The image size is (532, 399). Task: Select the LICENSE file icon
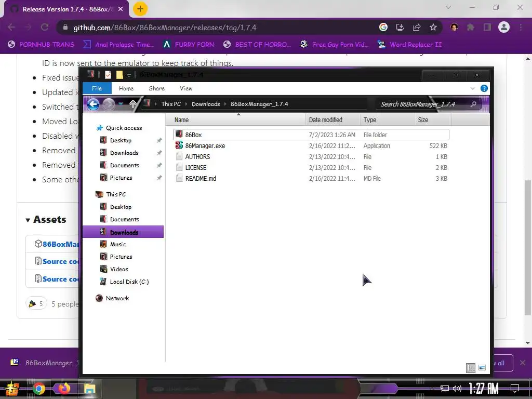click(x=179, y=167)
